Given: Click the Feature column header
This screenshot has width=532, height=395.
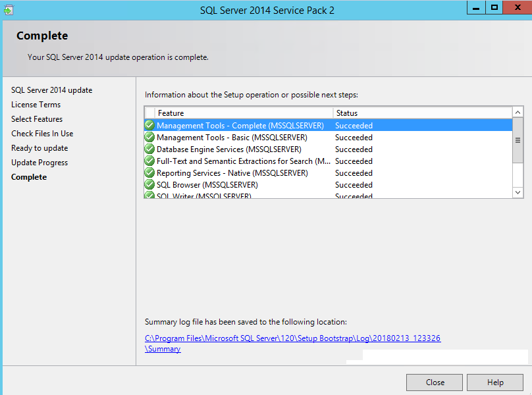Looking at the screenshot, I should 244,113.
